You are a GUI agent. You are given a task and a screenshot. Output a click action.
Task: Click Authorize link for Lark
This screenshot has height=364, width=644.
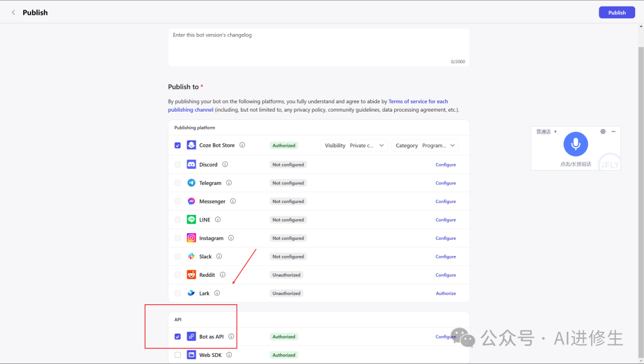tap(445, 294)
